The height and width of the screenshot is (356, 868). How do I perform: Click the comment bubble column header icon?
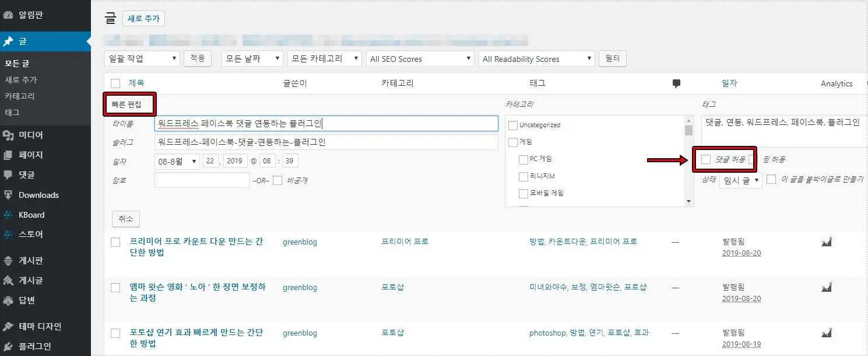676,83
